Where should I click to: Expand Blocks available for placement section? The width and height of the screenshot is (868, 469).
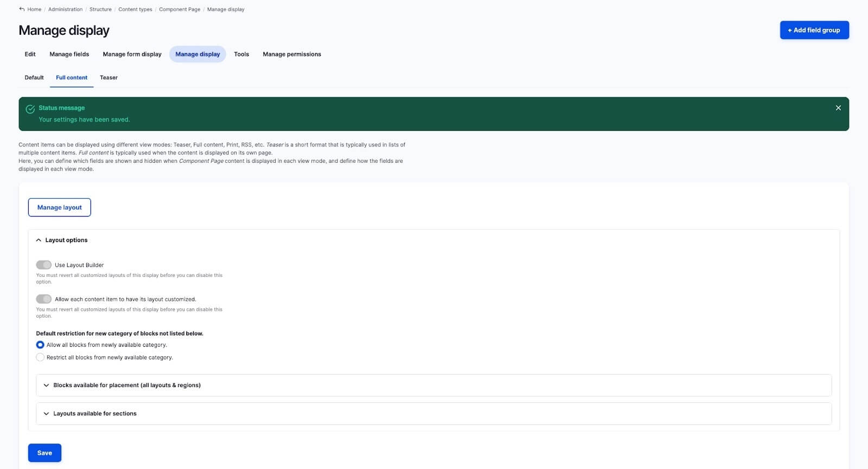(126, 385)
